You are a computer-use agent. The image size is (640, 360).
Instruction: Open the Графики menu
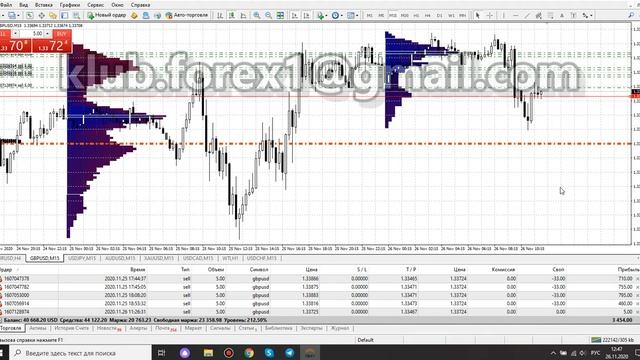click(x=70, y=5)
